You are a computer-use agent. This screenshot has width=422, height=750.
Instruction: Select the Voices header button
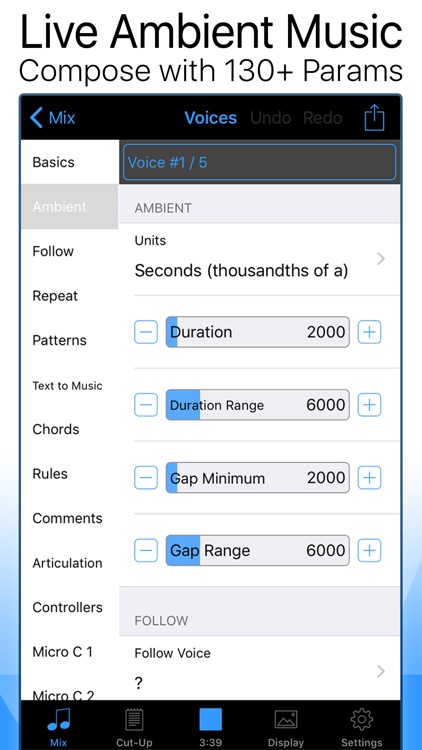(211, 118)
